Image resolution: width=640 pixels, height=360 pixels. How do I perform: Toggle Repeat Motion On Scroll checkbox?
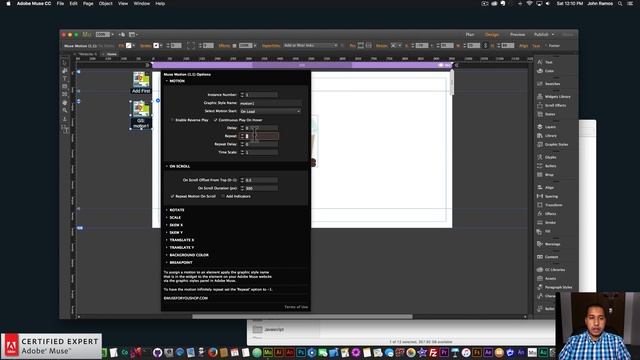(172, 196)
